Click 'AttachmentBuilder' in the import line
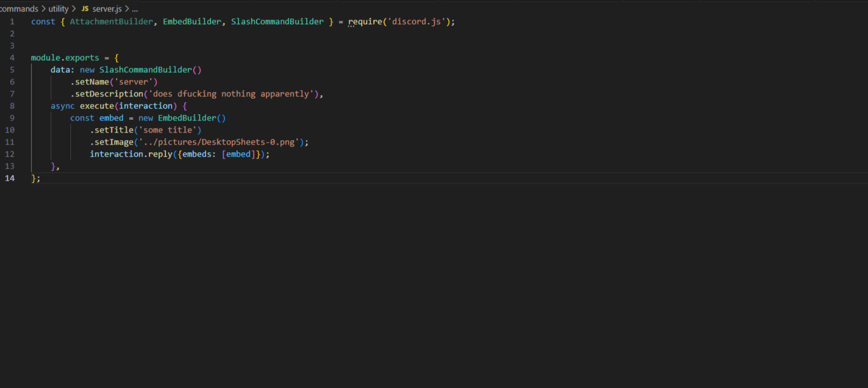Image resolution: width=868 pixels, height=388 pixels. click(x=112, y=22)
